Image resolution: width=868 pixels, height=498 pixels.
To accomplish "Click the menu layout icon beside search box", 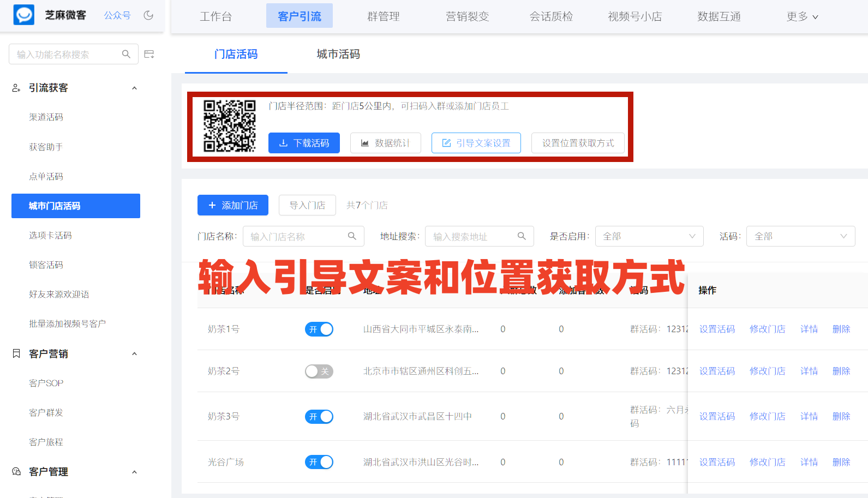I will tap(149, 54).
